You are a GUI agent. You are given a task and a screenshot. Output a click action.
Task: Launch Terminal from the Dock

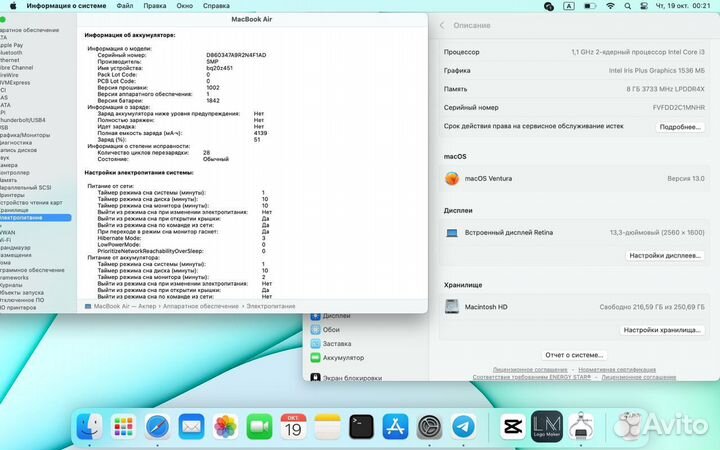[x=361, y=427]
